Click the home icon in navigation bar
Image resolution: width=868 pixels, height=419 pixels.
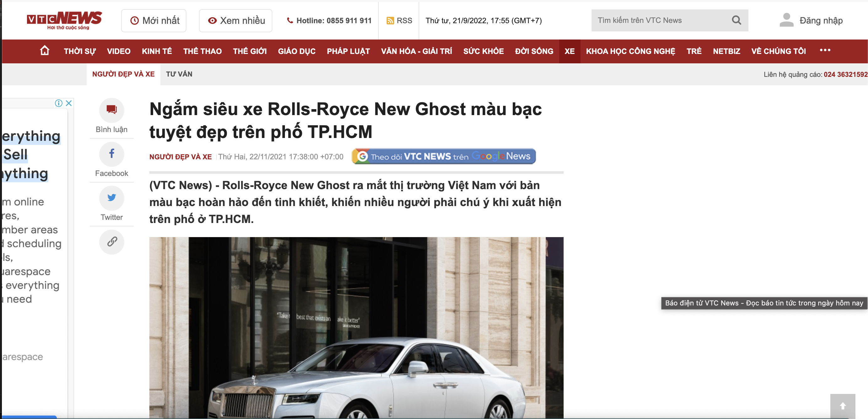point(45,51)
